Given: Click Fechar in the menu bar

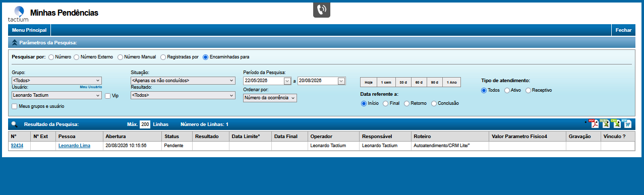Looking at the screenshot, I should point(623,30).
